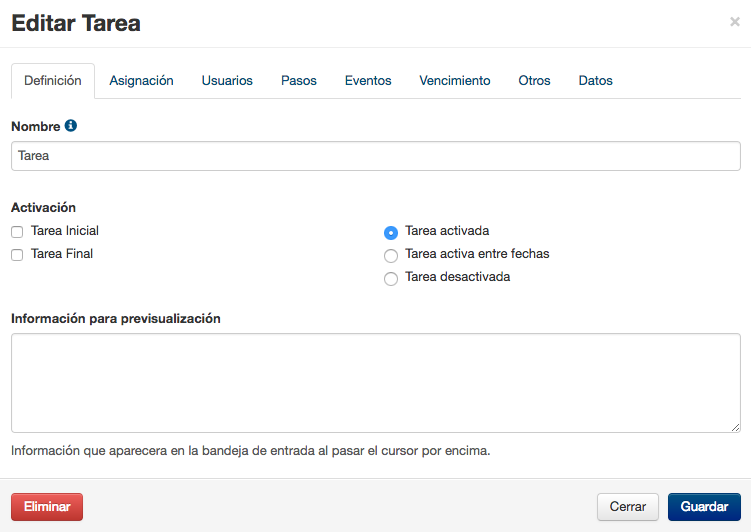Switch to the Datos tab
Screen dimensions: 751x532
(x=595, y=80)
